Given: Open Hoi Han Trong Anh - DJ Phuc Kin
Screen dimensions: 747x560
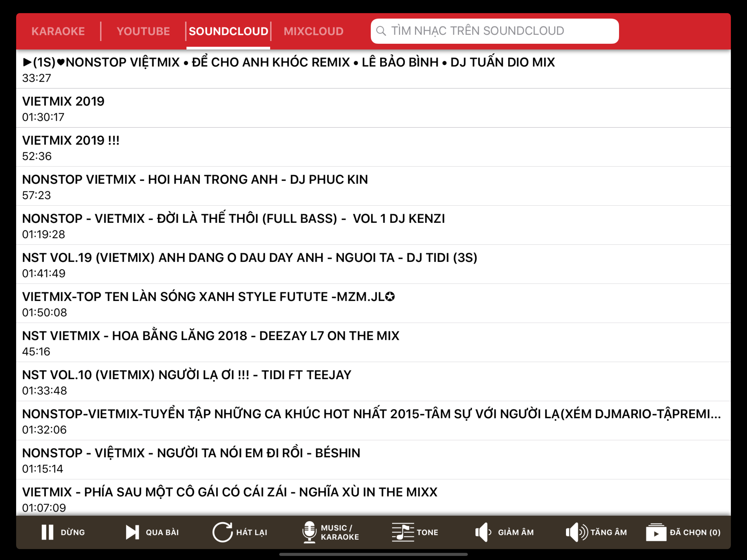Looking at the screenshot, I should [x=373, y=186].
